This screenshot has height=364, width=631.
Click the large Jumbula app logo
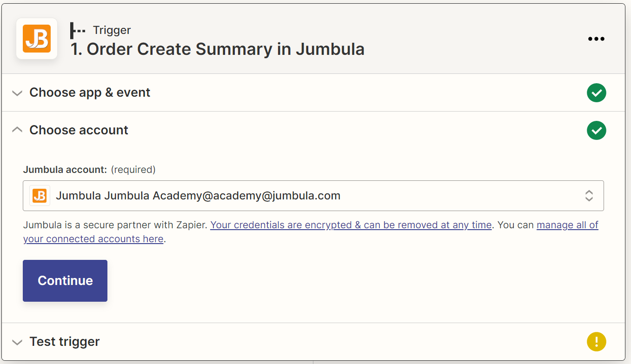point(37,39)
